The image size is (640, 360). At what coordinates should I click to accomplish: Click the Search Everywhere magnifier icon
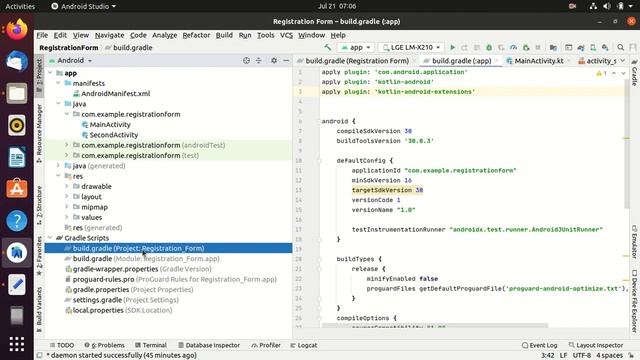pyautogui.click(x=621, y=48)
